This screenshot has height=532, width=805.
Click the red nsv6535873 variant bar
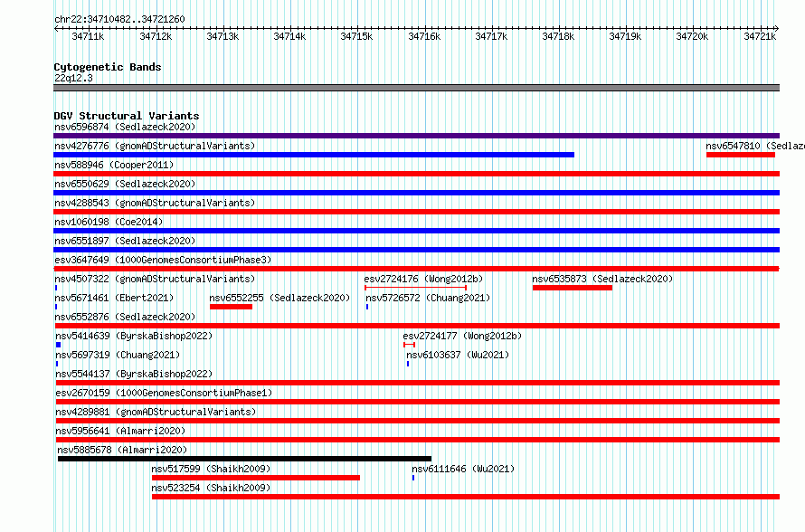573,288
